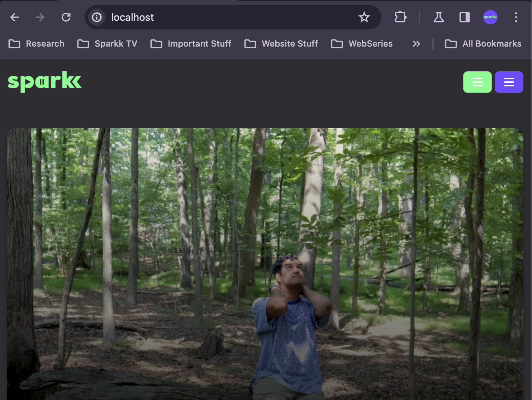Screen dimensions: 532x400
Task: Reload the localhost page
Action: coord(66,17)
